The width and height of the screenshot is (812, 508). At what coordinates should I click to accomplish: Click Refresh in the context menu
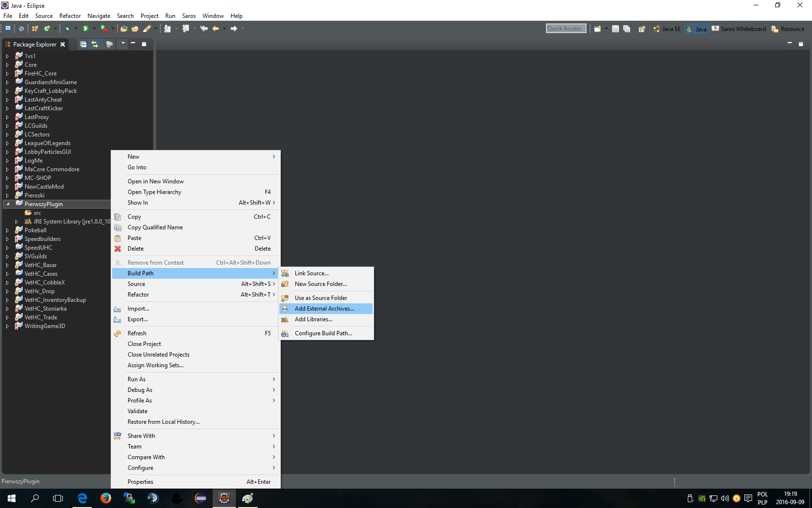pos(137,333)
